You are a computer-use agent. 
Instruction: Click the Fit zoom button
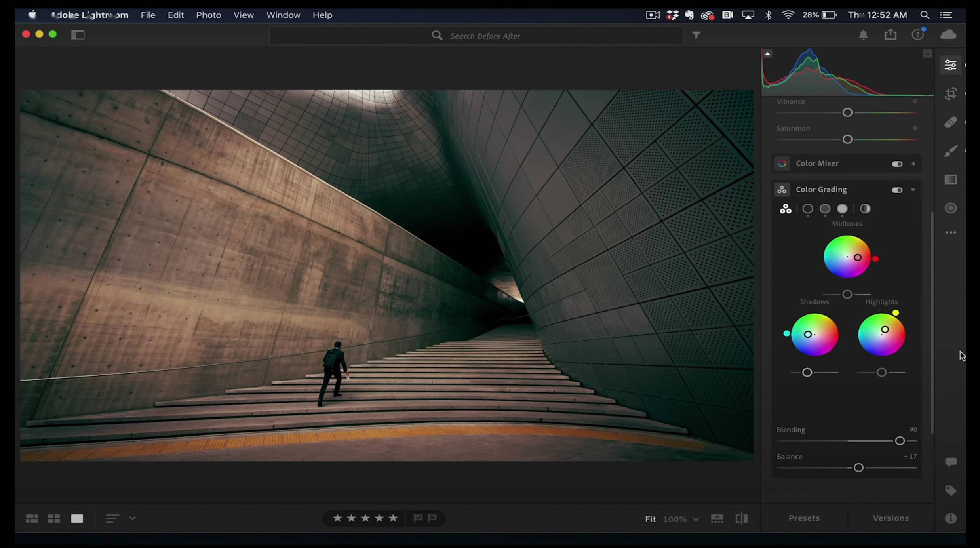click(x=650, y=519)
